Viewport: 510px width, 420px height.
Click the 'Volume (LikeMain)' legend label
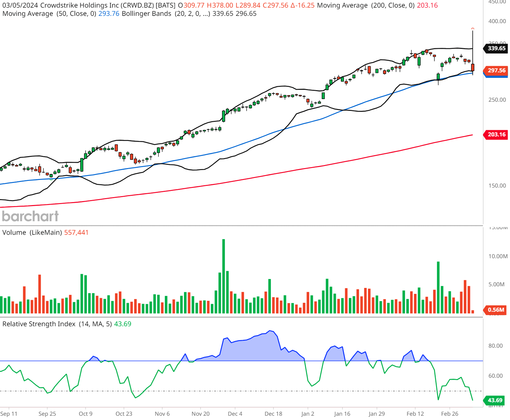[x=32, y=232]
